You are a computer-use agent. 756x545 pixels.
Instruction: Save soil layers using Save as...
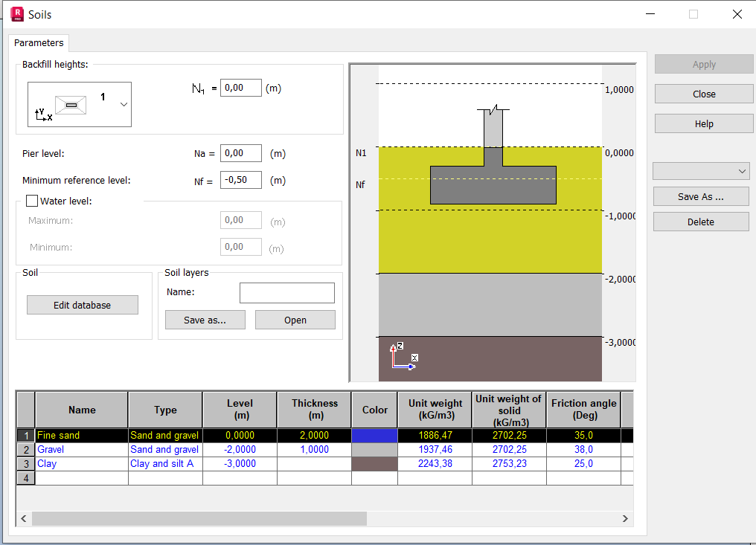(205, 319)
